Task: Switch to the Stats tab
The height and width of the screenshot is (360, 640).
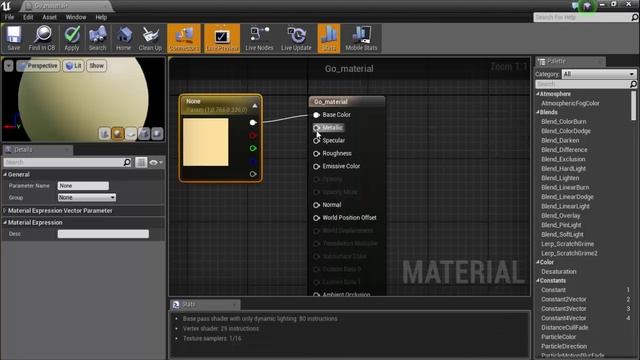Action: click(x=205, y=304)
